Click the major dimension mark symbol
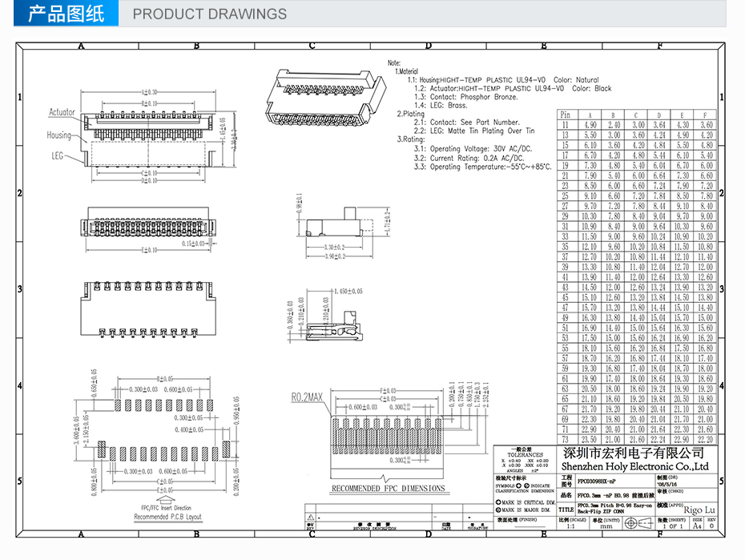Viewport: 745px width, 560px height. (498, 510)
